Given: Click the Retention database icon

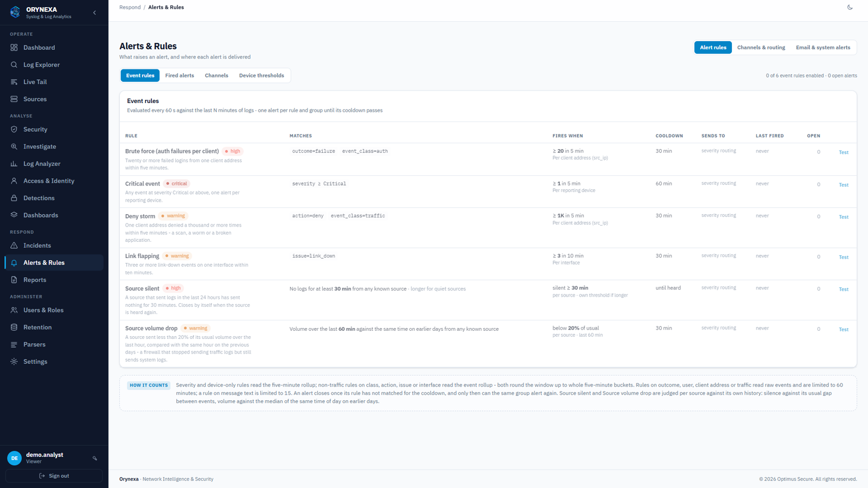Looking at the screenshot, I should (x=14, y=328).
